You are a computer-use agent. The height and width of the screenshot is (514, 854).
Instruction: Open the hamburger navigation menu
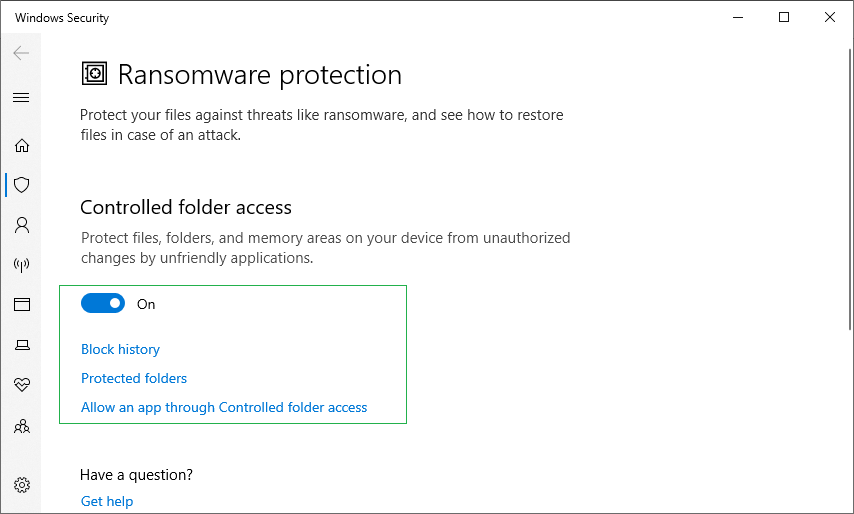[x=21, y=97]
